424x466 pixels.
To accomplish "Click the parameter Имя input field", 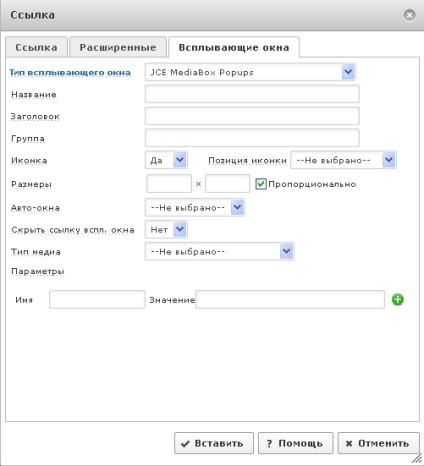I will coord(97,299).
